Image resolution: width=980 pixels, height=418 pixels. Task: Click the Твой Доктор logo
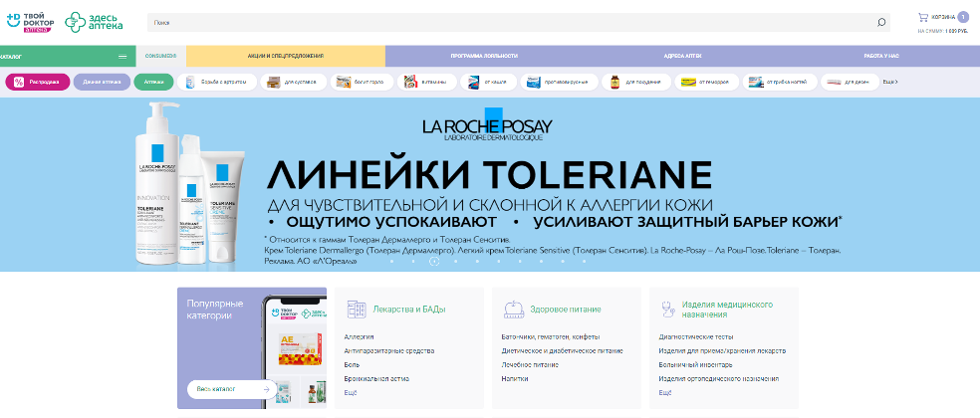27,22
